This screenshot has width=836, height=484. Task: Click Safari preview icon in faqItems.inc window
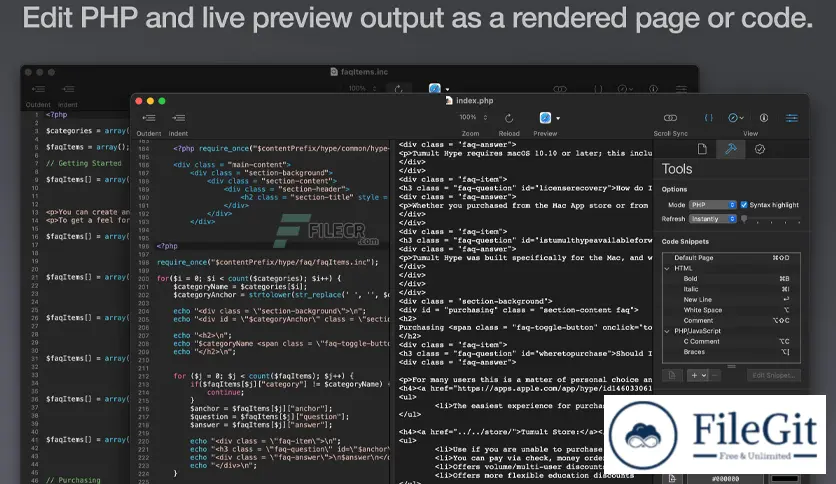[435, 88]
